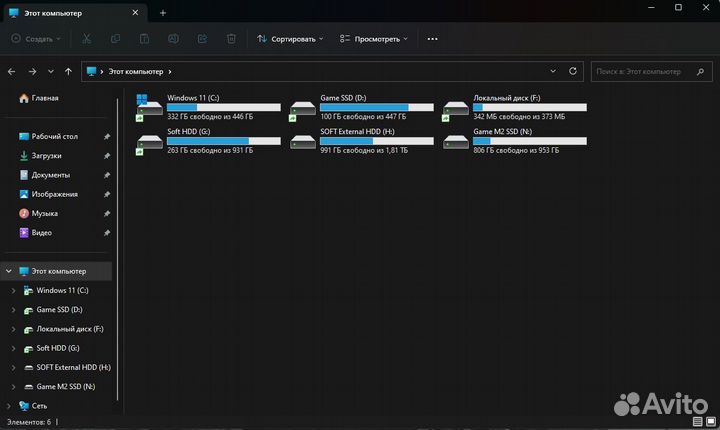Click the text 991 ГБ свободно из 1,81 ТБ
720x430 pixels.
(364, 150)
